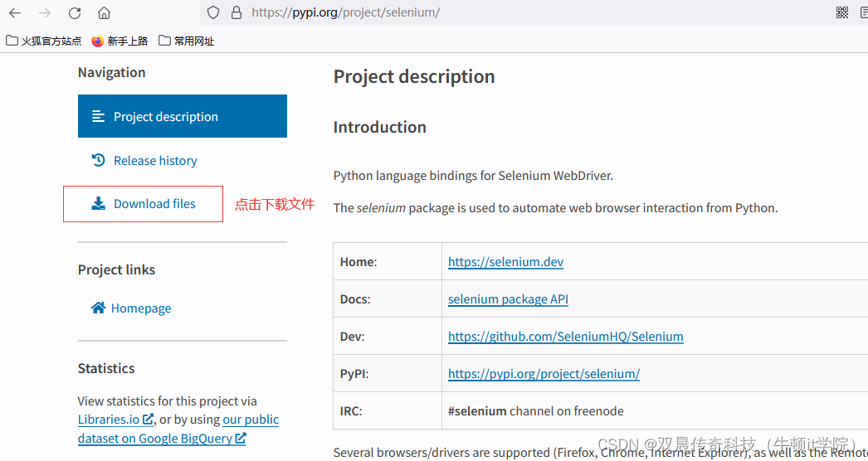Viewport: 868px width, 461px height.
Task: Click the Home: table row label
Action: [358, 262]
